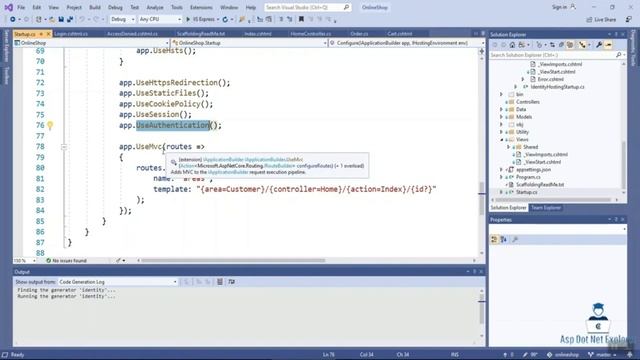Viewport: 640px width, 360px height.
Task: Click the master branch indicator in status bar
Action: (602, 355)
